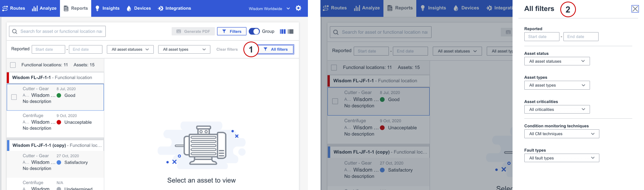Open Devices in the left navigation bar

click(139, 8)
